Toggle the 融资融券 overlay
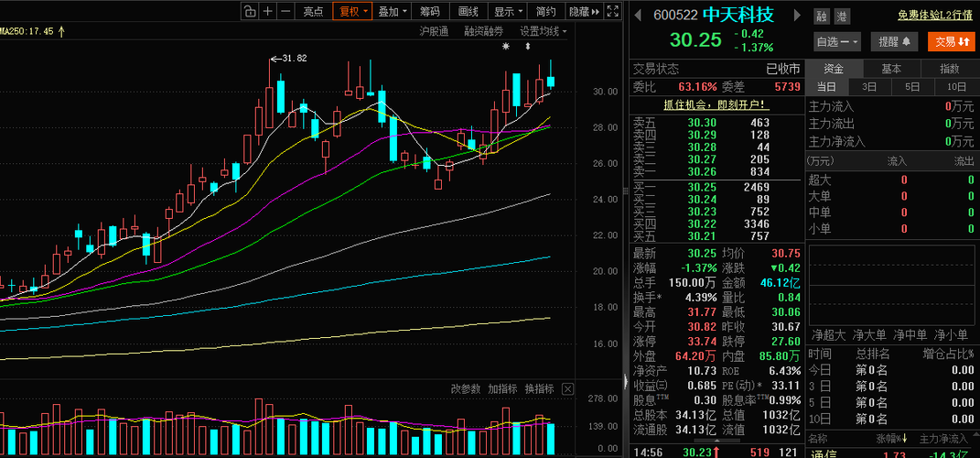This screenshot has width=980, height=458. click(x=484, y=30)
